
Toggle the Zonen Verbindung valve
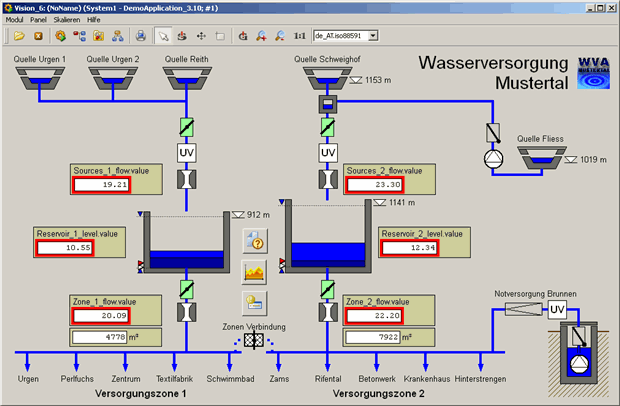click(253, 340)
